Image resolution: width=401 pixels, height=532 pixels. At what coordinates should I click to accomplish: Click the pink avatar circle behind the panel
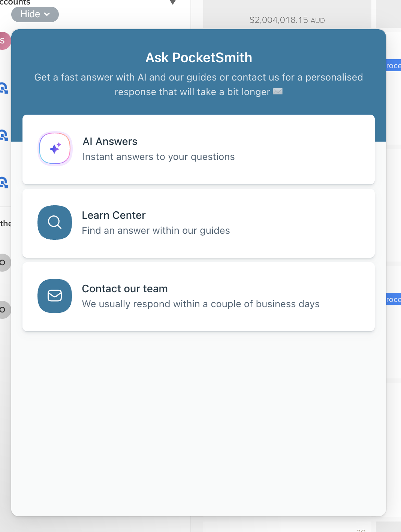pos(4,41)
